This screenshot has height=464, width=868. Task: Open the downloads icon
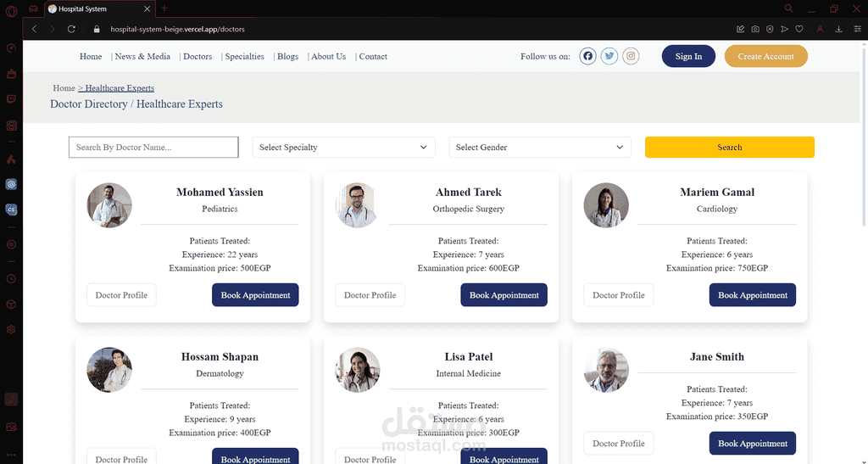coord(838,29)
